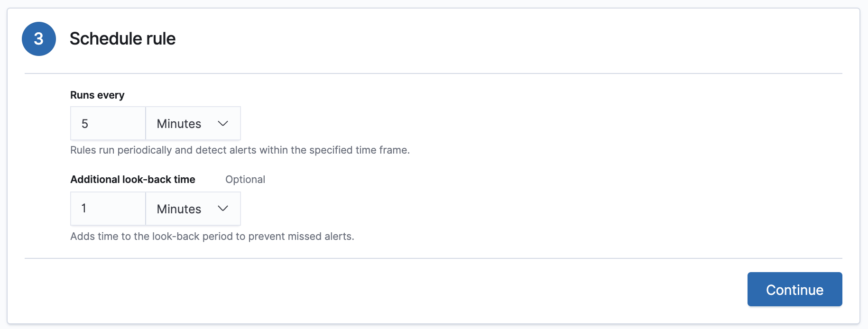Click the 'Adds time to the look-back' help text

212,237
